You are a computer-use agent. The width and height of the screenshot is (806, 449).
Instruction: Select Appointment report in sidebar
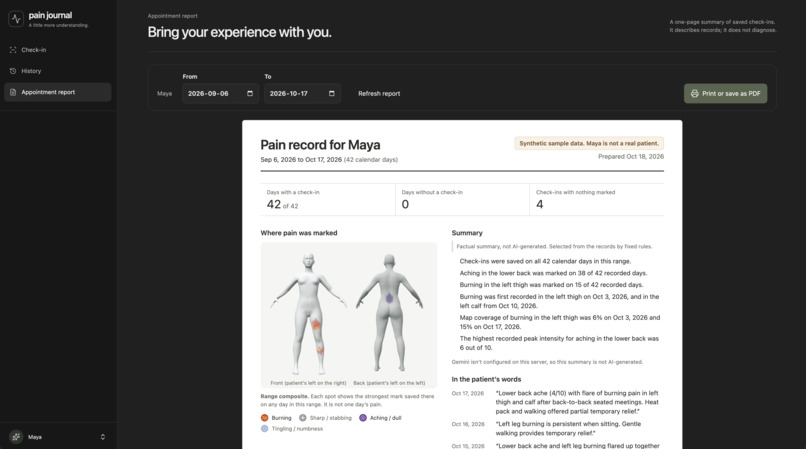pyautogui.click(x=58, y=92)
